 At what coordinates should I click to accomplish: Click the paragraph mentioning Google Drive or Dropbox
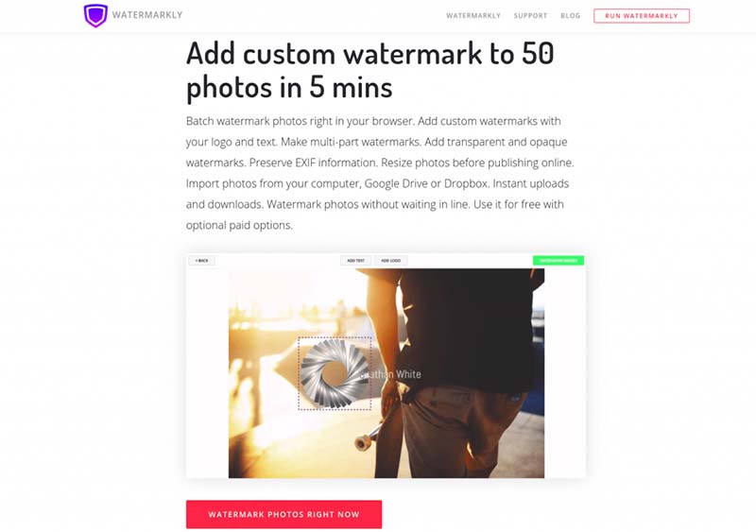pos(380,173)
